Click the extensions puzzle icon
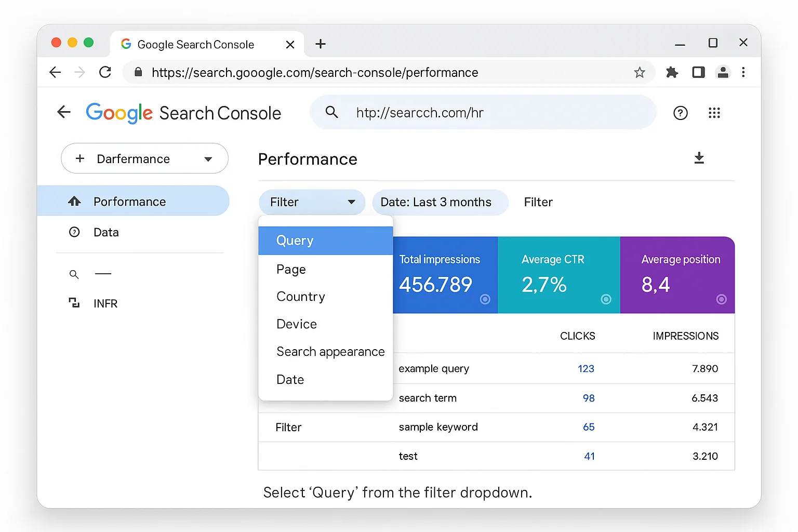The width and height of the screenshot is (798, 532). [x=672, y=72]
